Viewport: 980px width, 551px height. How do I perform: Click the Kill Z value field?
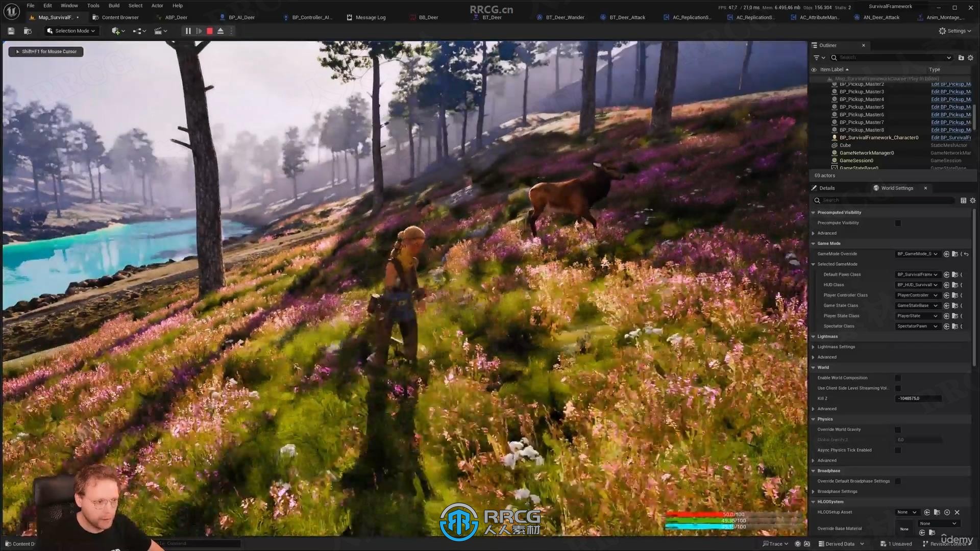[x=918, y=398]
